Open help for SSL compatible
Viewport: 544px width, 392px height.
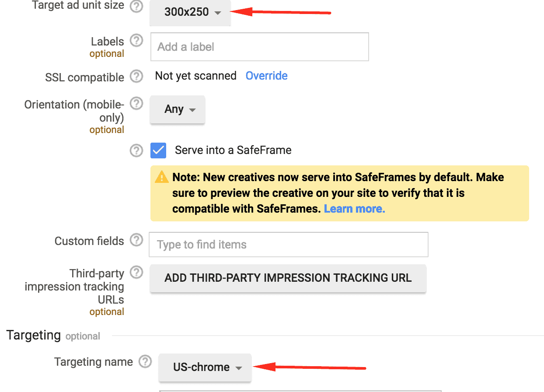[x=136, y=76]
